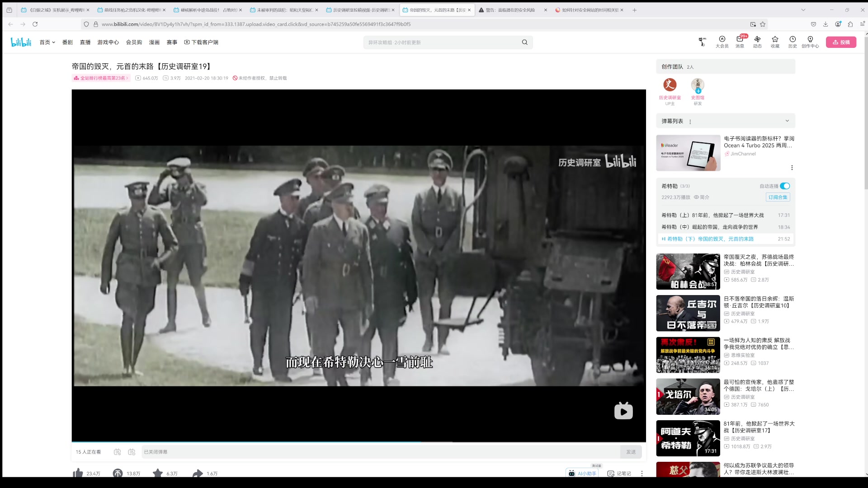Follow 史图馆 with the plus badge
The image size is (868, 488).
point(698,91)
